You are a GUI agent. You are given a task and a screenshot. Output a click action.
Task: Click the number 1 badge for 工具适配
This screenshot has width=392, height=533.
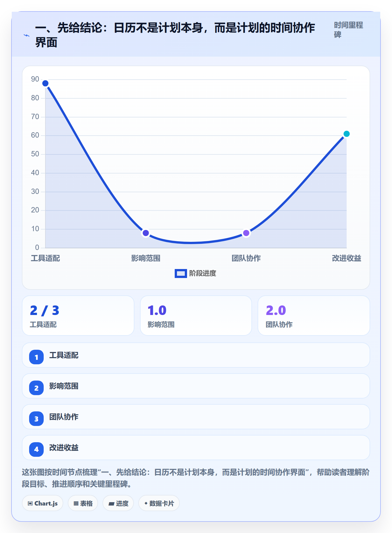click(x=36, y=357)
